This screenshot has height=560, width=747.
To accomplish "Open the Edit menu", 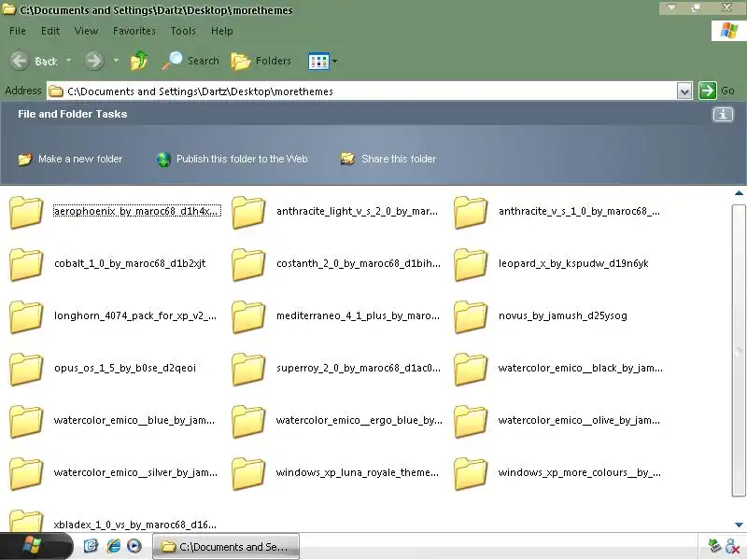I will pyautogui.click(x=50, y=31).
